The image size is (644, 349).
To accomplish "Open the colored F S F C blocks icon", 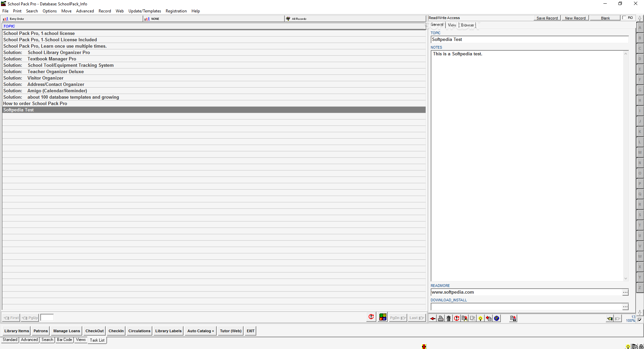I will (x=383, y=317).
